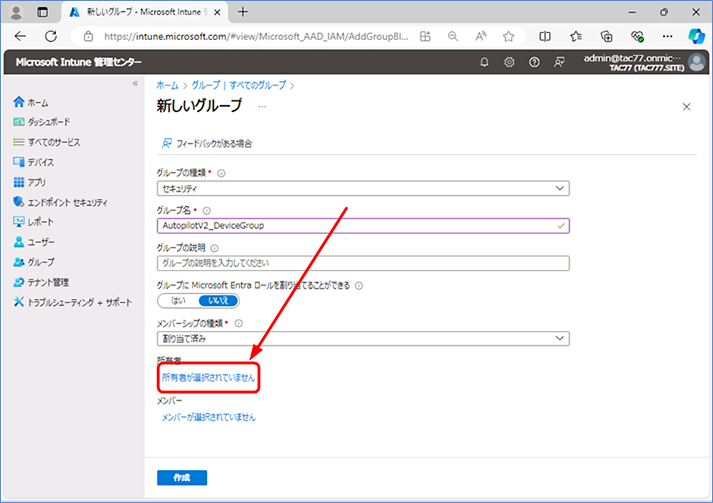The height and width of the screenshot is (503, 713).
Task: Open settings gear in Intune header
Action: click(x=509, y=62)
